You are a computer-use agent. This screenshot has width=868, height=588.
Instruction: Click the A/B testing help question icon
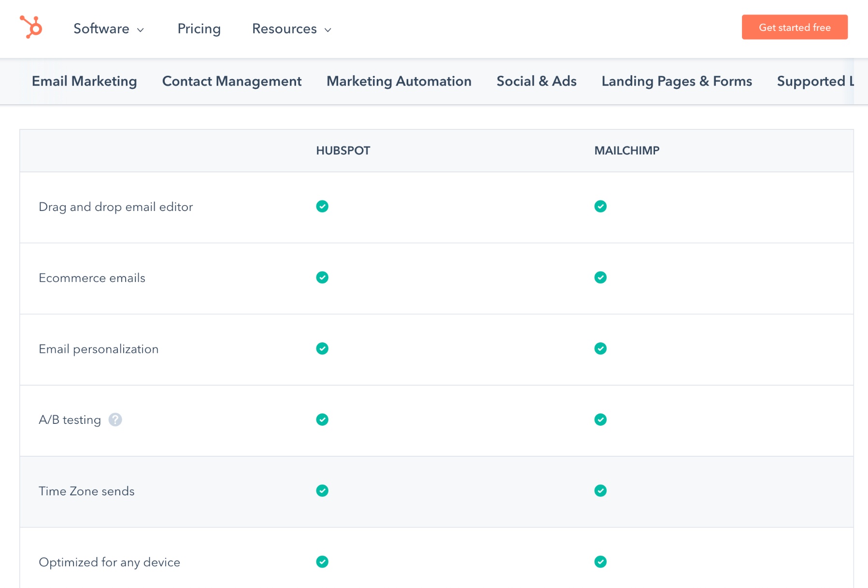115,420
